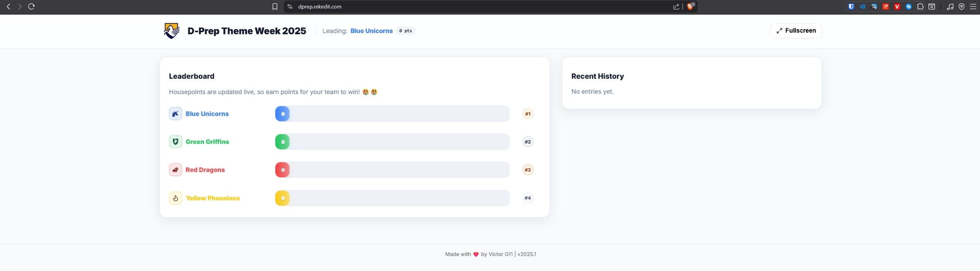
Task: Open the Extensions puzzle-piece menu
Action: [x=920, y=7]
